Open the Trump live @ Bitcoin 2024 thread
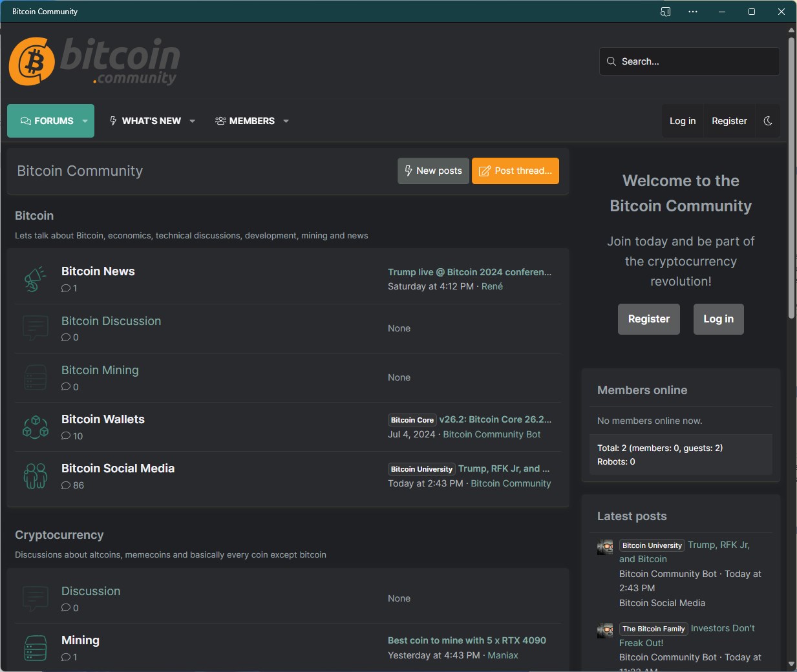Screen dimensions: 797x672 click(469, 272)
